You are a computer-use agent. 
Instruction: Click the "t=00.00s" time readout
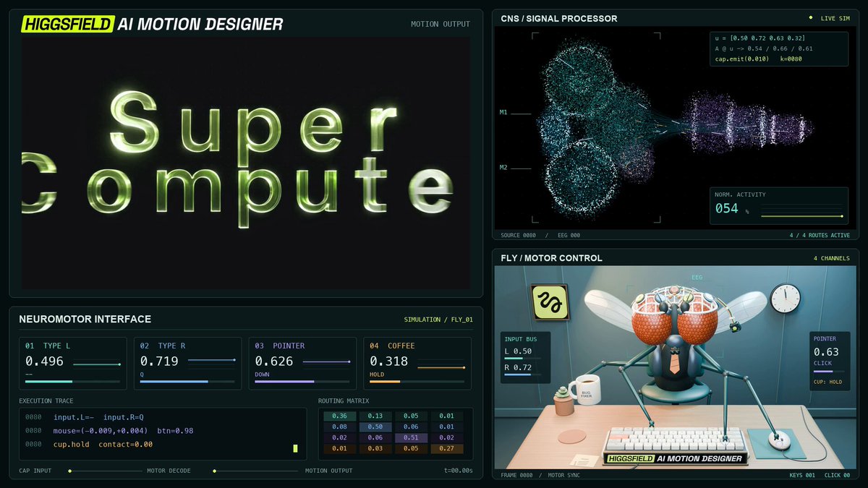click(x=459, y=471)
